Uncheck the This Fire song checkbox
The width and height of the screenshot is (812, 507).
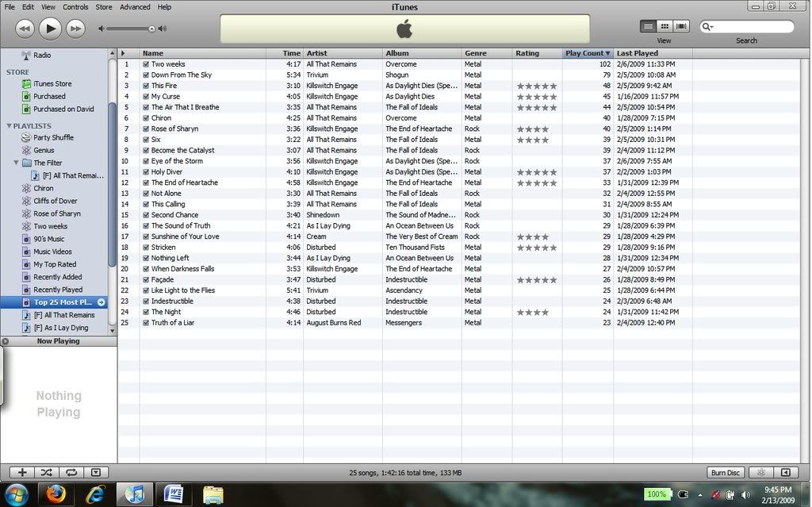(146, 86)
